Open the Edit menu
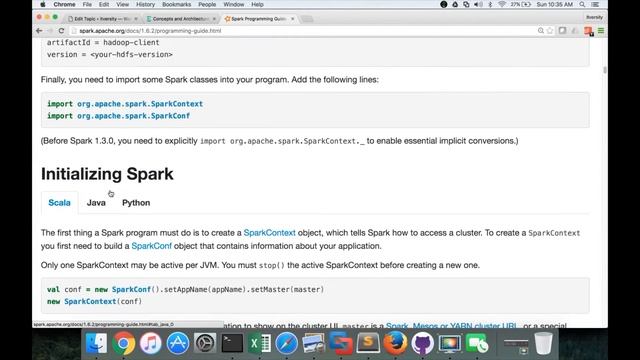640x360 pixels. [x=104, y=4]
